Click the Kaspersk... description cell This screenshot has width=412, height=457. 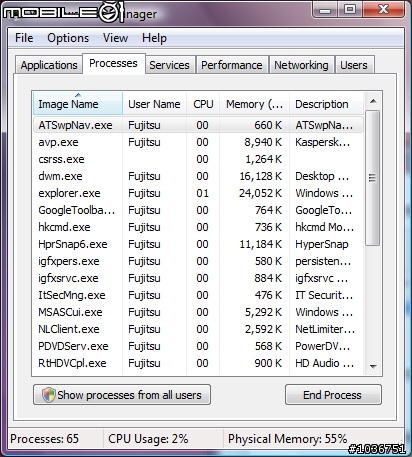point(323,142)
